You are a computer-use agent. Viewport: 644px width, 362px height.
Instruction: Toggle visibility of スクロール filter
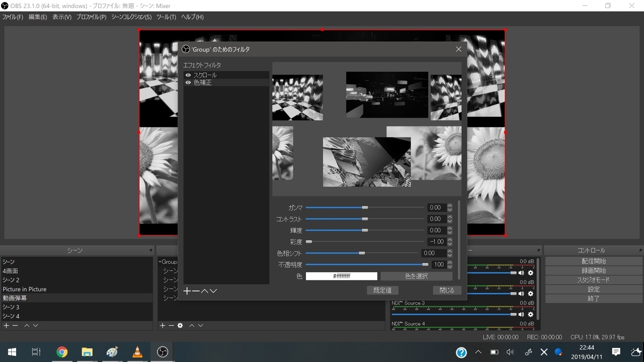click(188, 75)
